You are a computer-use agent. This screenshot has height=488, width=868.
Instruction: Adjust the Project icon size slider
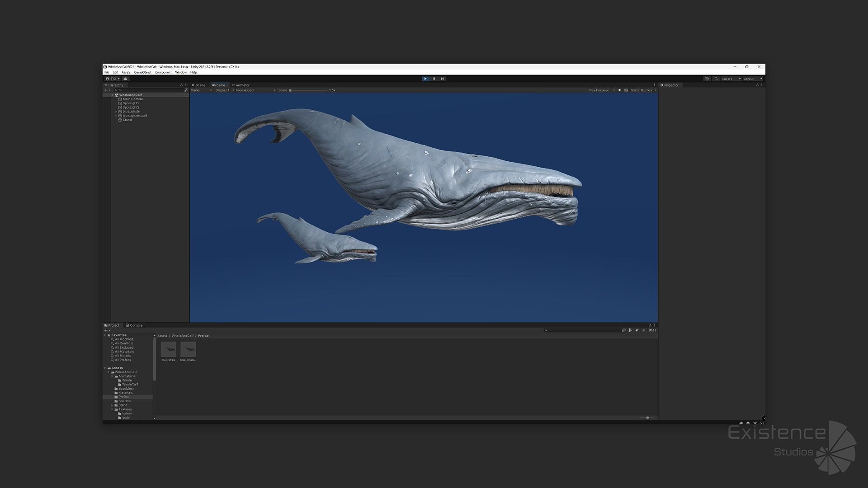[x=647, y=418]
